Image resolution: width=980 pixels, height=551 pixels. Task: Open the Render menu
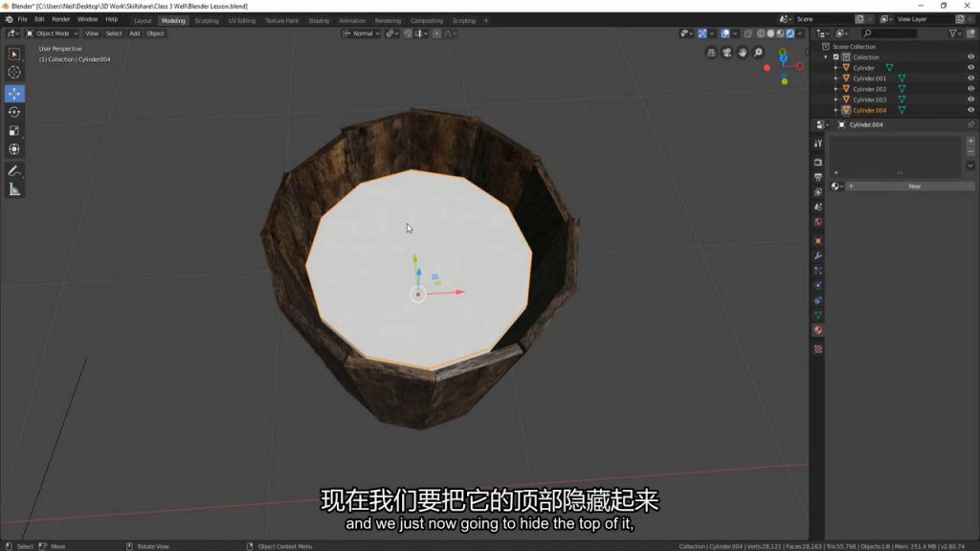tap(60, 19)
